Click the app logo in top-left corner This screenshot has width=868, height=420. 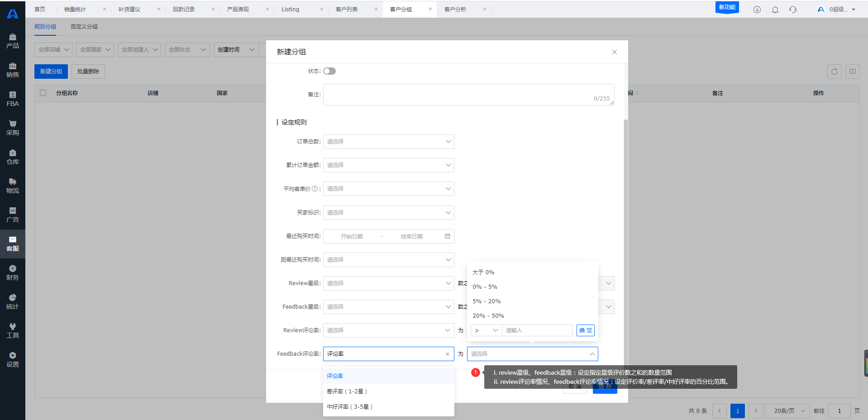click(13, 14)
